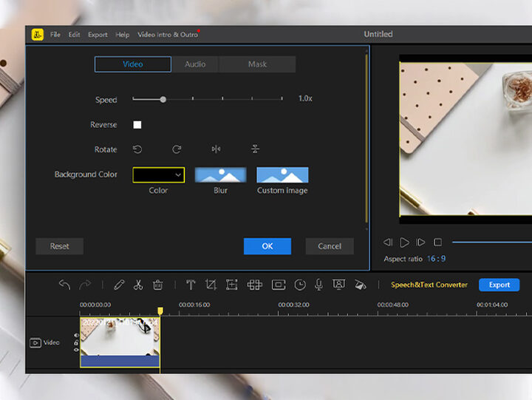The height and width of the screenshot is (400, 532).
Task: Click the trash delete icon in toolbar
Action: (157, 285)
